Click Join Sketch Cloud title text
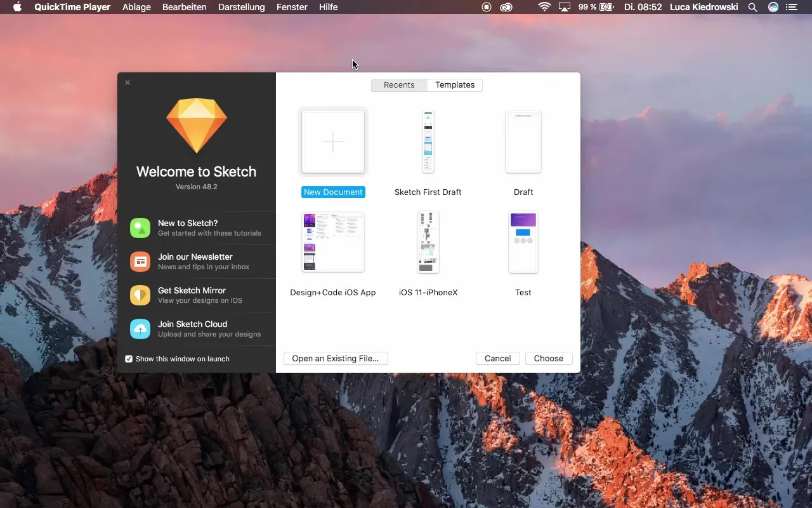The height and width of the screenshot is (508, 812). click(192, 324)
